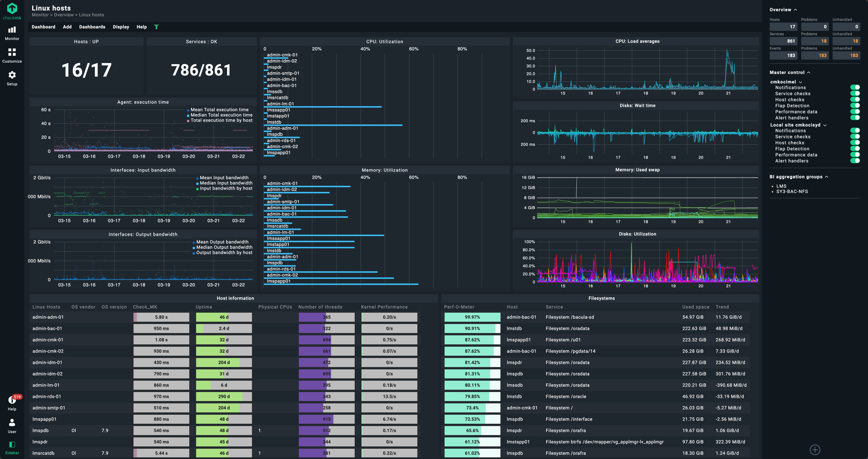Sort by Uptime column header
Image resolution: width=868 pixels, height=459 pixels.
click(x=204, y=307)
